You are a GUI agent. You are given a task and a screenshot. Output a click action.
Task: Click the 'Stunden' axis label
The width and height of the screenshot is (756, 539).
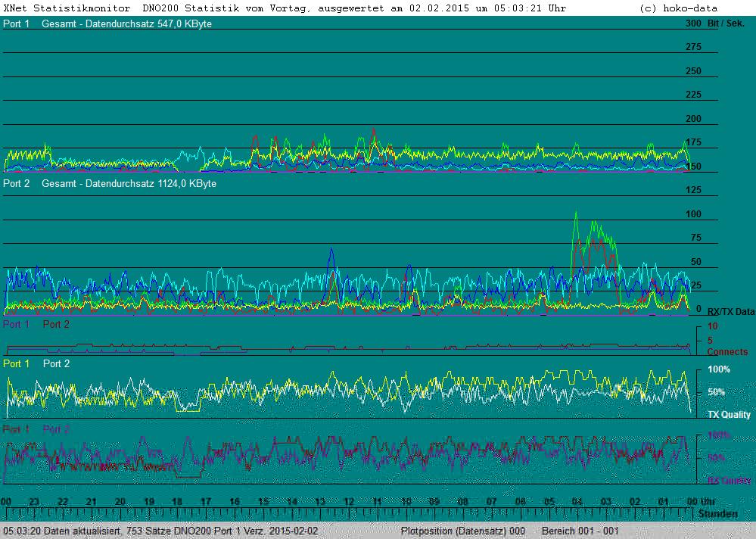(718, 514)
